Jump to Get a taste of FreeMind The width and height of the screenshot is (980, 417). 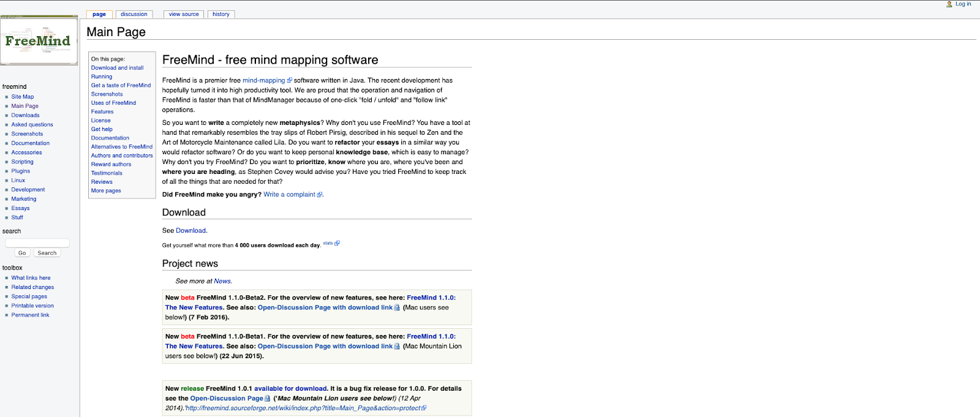(121, 85)
